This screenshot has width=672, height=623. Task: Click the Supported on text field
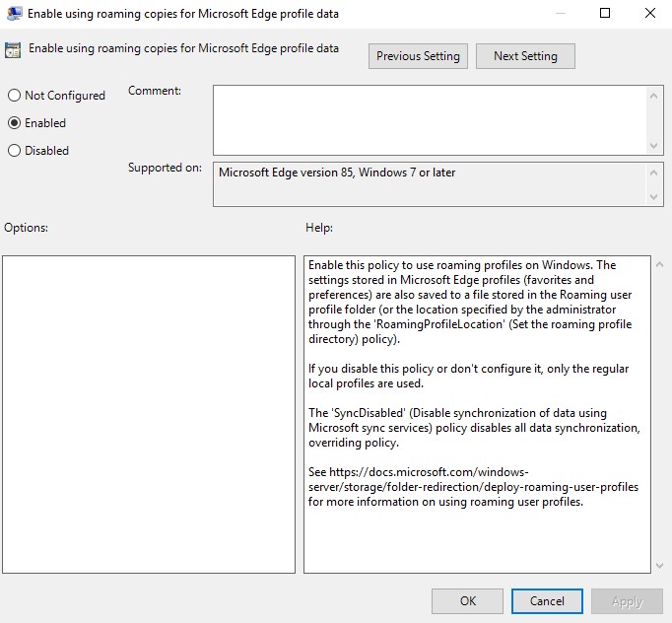430,184
